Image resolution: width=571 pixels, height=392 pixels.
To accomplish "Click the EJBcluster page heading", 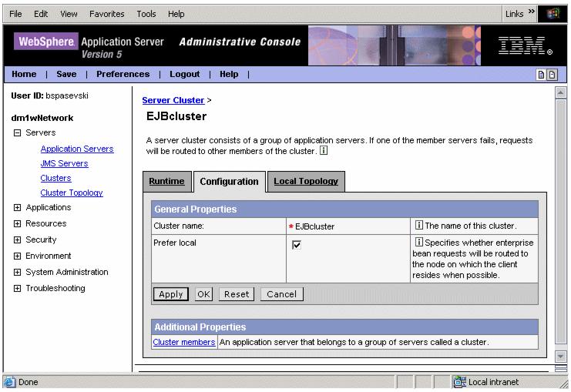I will click(176, 116).
